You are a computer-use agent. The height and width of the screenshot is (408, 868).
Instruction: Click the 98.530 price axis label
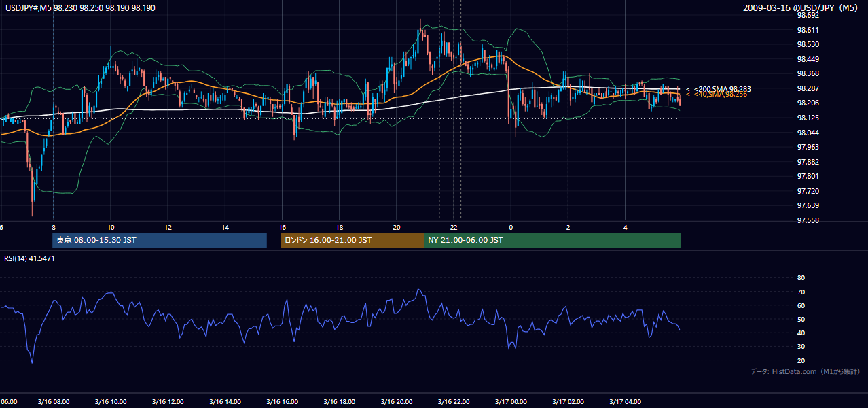(808, 44)
